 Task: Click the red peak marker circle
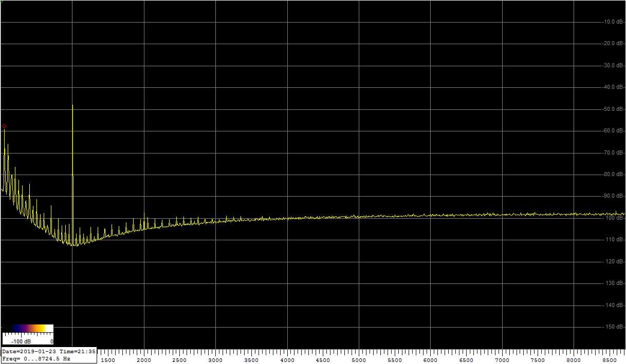4,126
